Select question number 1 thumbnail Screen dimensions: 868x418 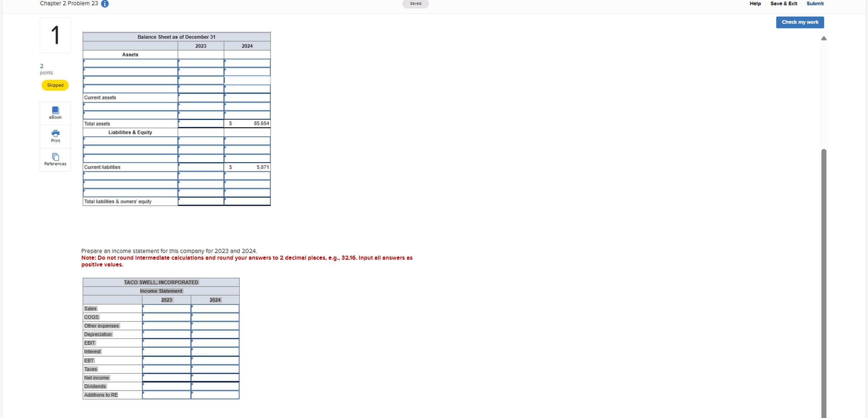pos(55,35)
